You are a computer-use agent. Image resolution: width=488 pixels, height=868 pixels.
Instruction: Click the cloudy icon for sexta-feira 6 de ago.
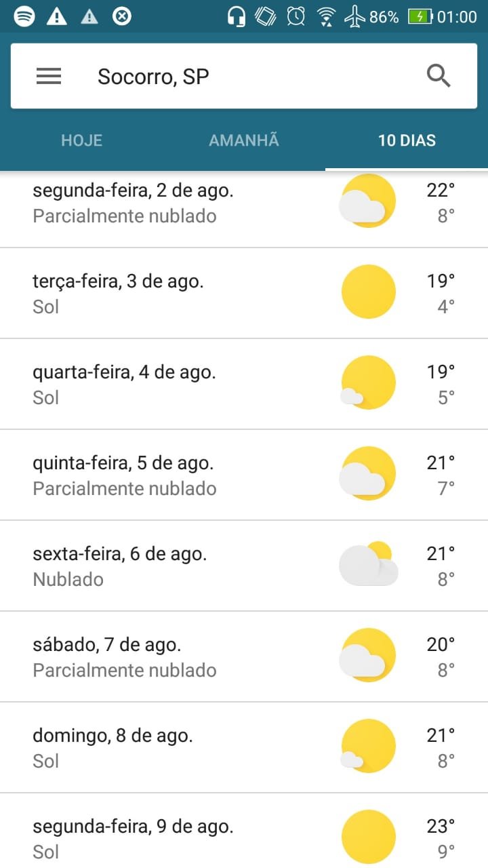click(368, 565)
